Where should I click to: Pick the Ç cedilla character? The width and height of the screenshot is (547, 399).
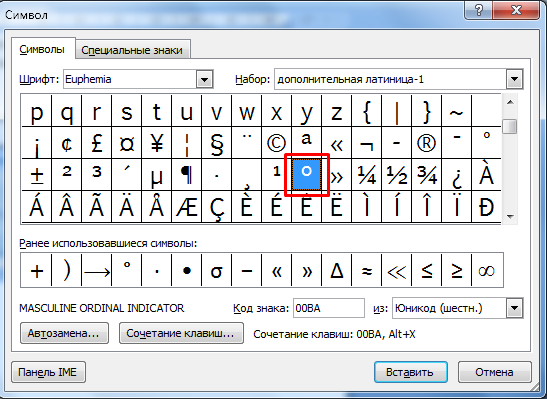click(x=216, y=206)
